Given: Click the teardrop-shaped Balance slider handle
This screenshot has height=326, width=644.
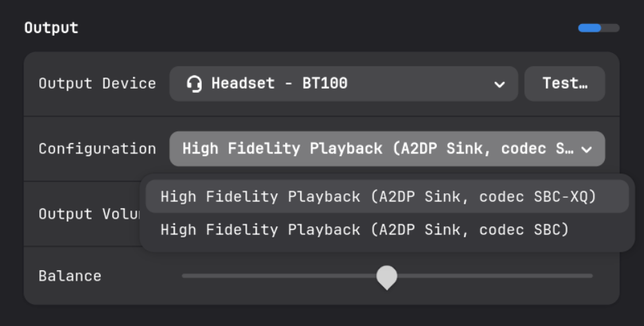Looking at the screenshot, I should [x=387, y=277].
